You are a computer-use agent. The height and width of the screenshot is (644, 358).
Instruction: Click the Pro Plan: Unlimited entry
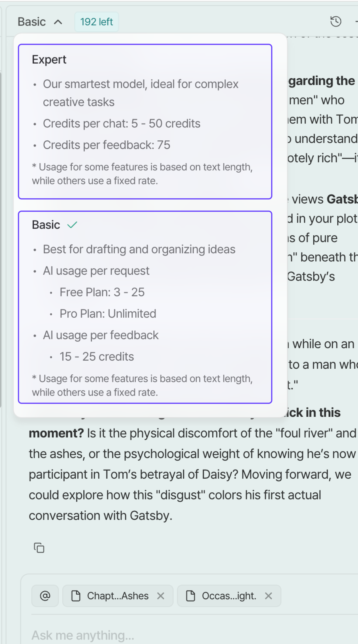[x=108, y=314]
